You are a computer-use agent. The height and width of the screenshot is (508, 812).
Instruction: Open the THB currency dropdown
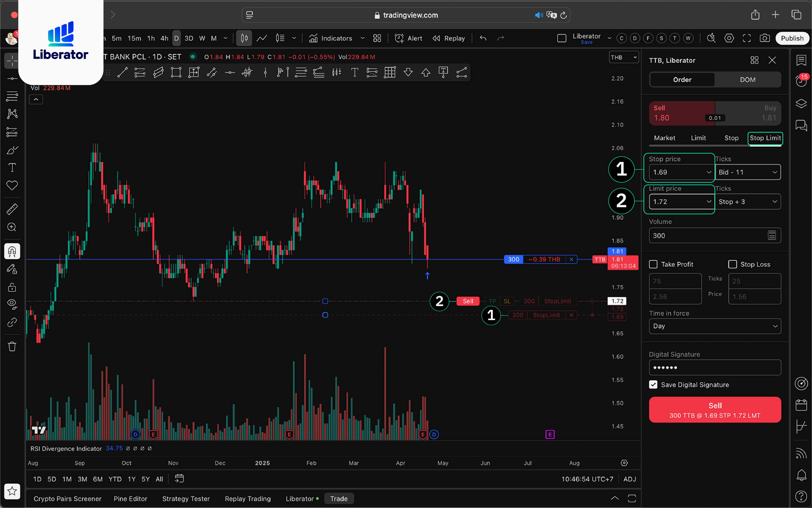click(624, 57)
